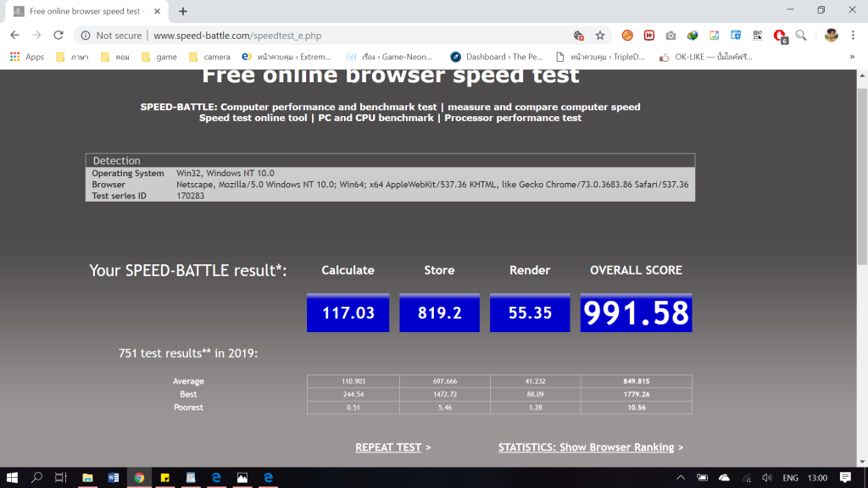
Task: Open Windows taskbar search
Action: coord(36,478)
